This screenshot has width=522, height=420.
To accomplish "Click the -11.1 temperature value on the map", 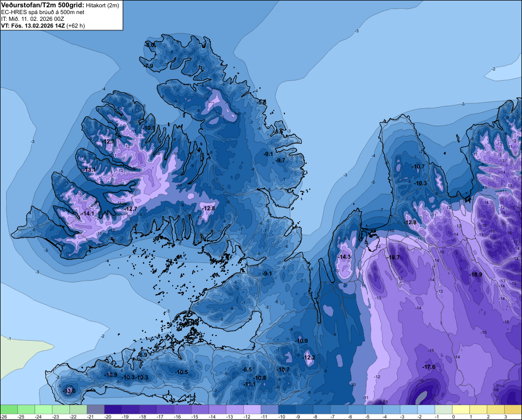I will coord(250,384).
